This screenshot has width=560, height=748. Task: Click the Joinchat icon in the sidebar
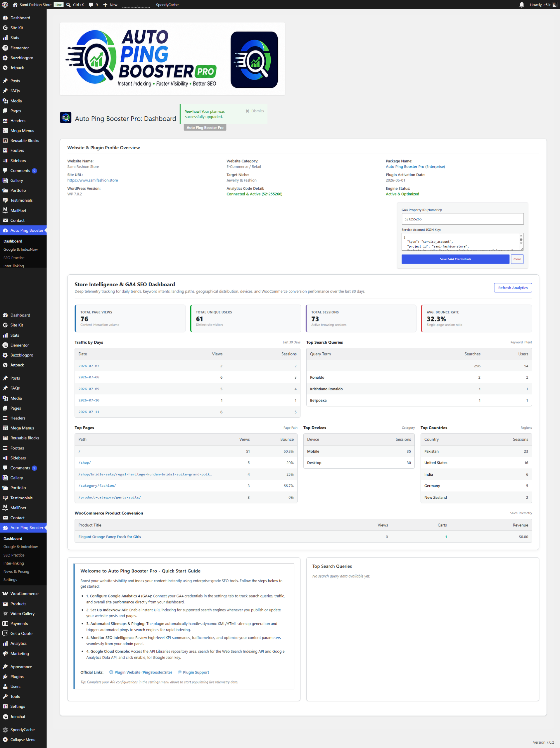point(5,716)
